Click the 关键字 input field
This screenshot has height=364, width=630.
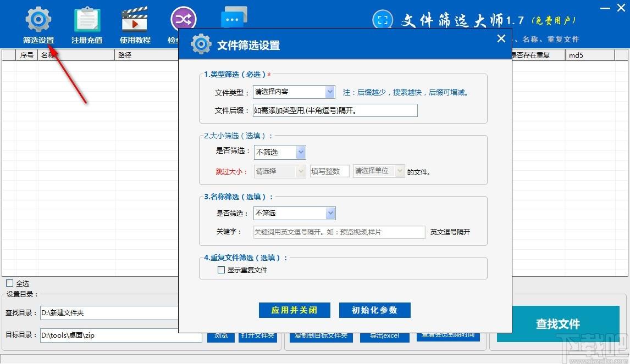click(339, 232)
